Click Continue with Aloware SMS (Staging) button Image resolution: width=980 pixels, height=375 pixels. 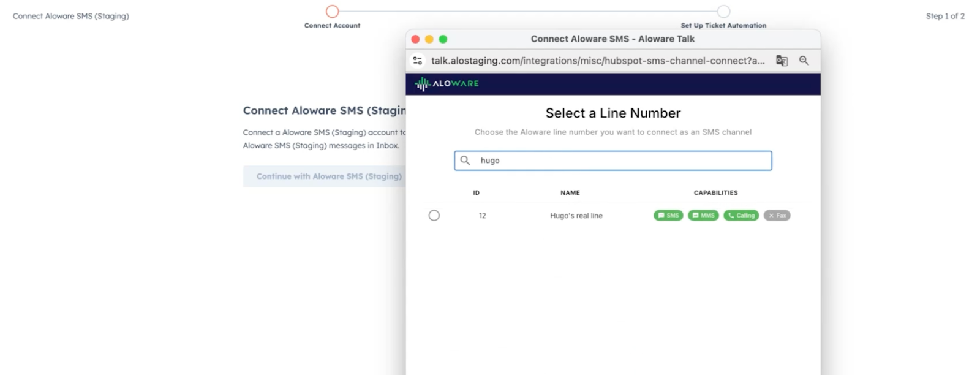pyautogui.click(x=325, y=176)
